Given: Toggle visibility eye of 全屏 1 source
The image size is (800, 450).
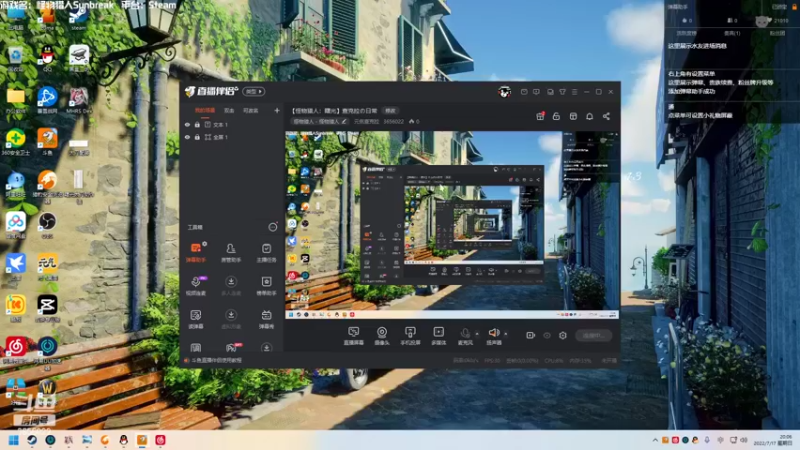Looking at the screenshot, I should (x=187, y=137).
